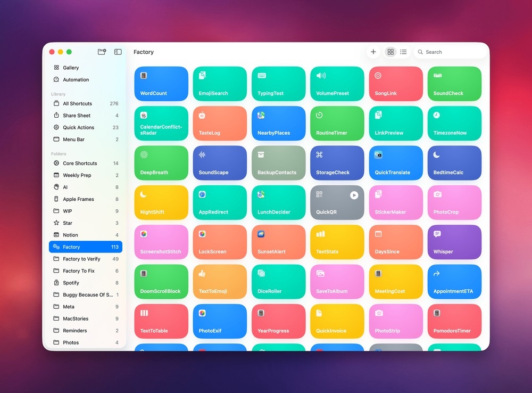Open the Meta folder
Image resolution: width=532 pixels, height=393 pixels.
point(86,307)
